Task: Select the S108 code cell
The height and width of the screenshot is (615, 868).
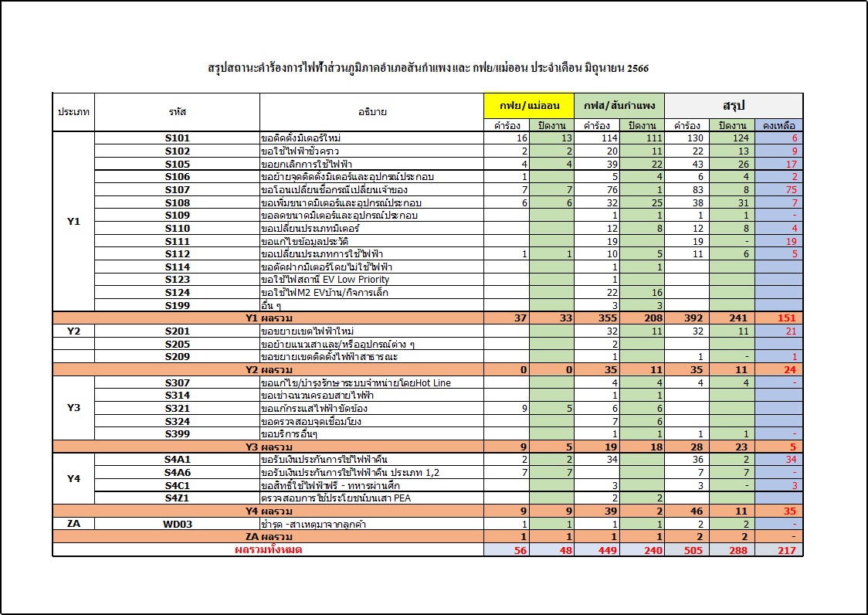Action: tap(177, 202)
